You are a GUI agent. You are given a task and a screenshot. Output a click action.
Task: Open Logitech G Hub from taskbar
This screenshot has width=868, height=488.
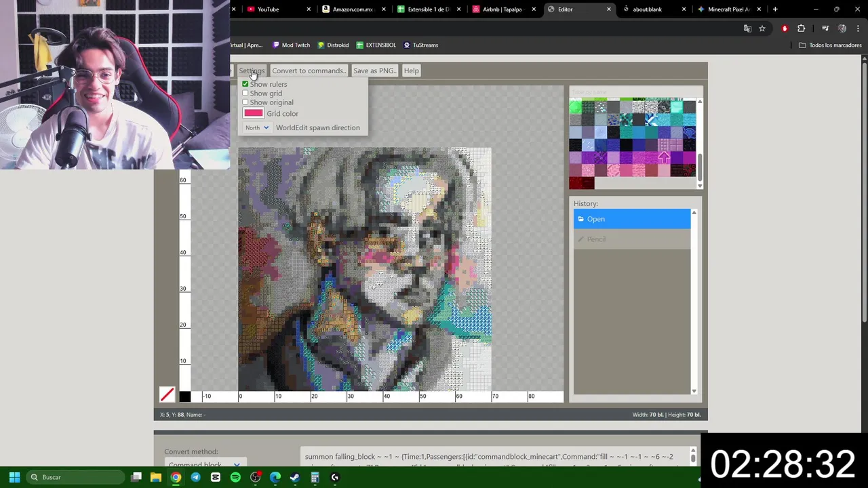click(x=335, y=477)
